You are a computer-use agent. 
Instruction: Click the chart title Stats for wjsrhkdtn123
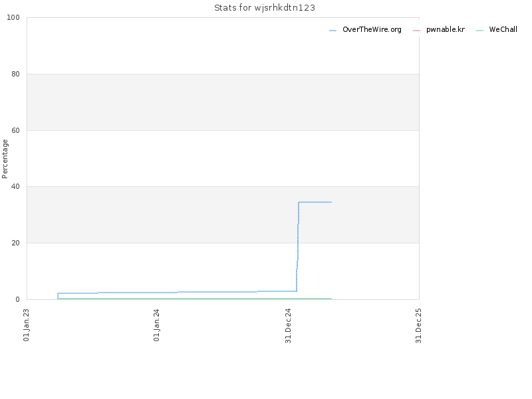pyautogui.click(x=265, y=8)
